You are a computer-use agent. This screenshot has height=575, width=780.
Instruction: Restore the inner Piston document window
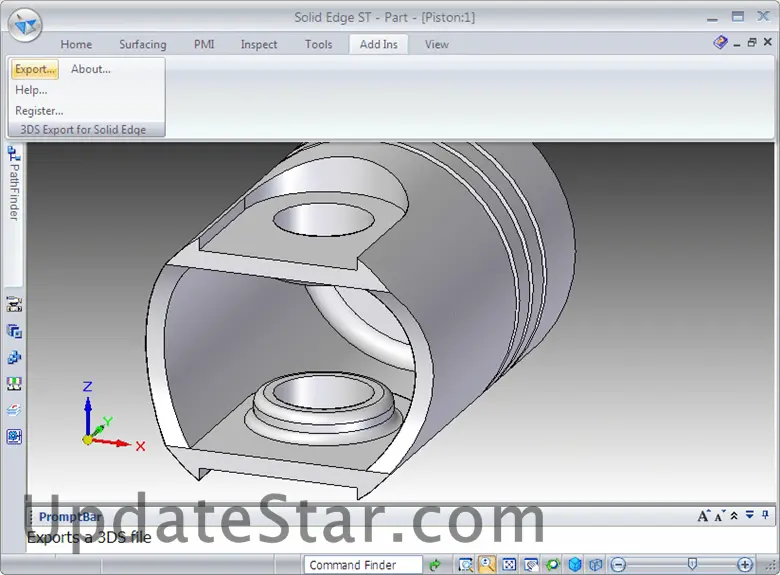[x=752, y=43]
